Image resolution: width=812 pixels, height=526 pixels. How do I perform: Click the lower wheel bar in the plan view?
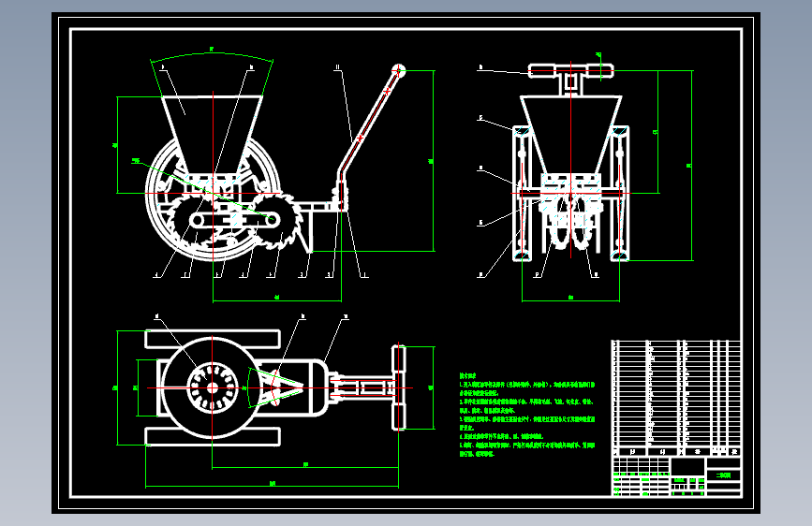tap(213, 436)
